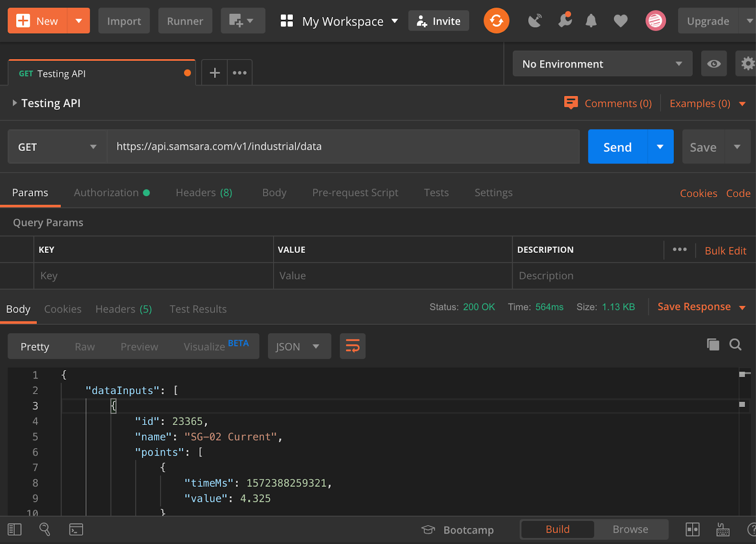
Task: Switch to the Authorization tab
Action: tap(112, 193)
